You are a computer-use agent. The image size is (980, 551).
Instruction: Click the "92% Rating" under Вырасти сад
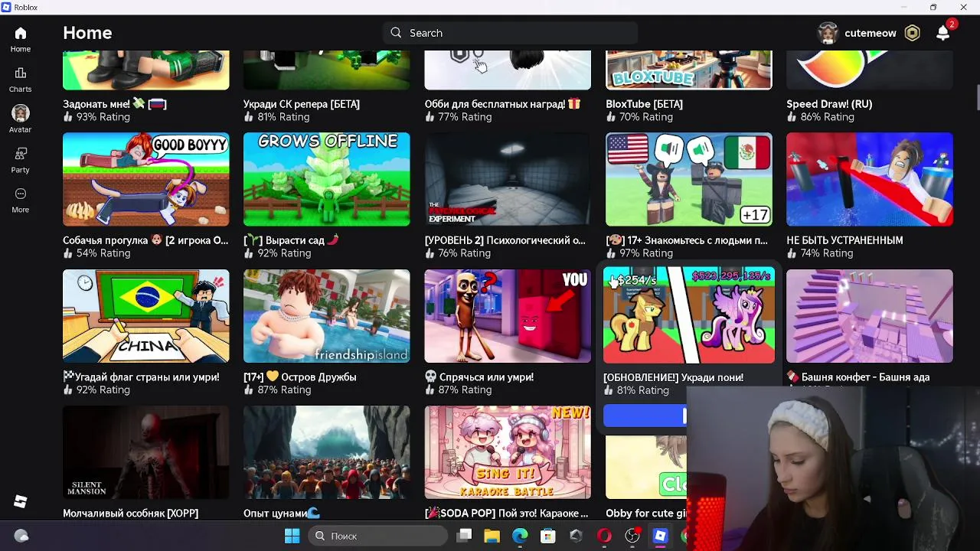pos(284,253)
